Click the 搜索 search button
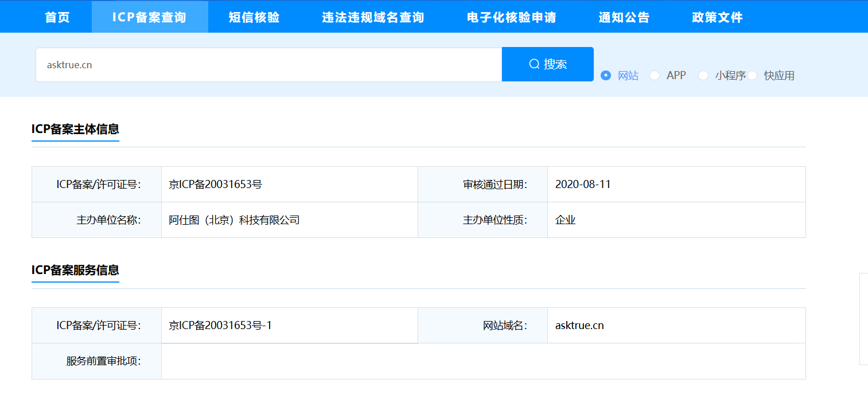Viewport: 868px width, 403px height. pos(548,64)
